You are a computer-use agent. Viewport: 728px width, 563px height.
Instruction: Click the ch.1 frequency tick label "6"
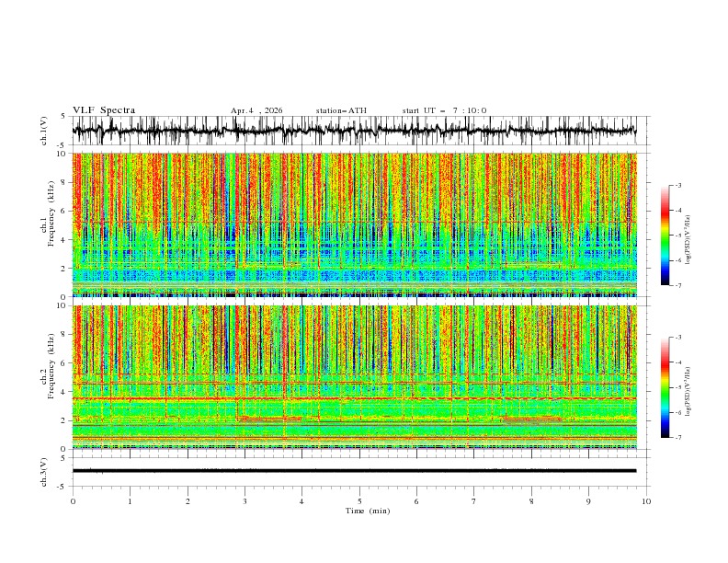click(x=65, y=211)
